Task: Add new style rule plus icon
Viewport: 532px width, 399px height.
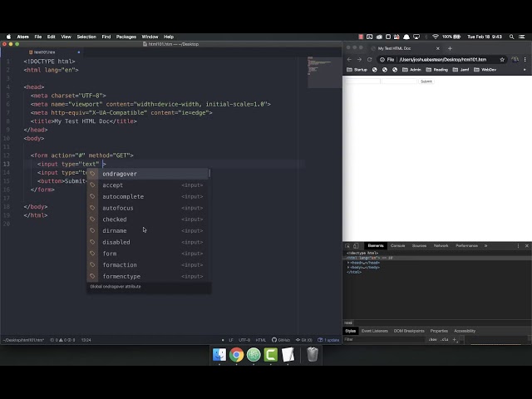Action: (455, 339)
